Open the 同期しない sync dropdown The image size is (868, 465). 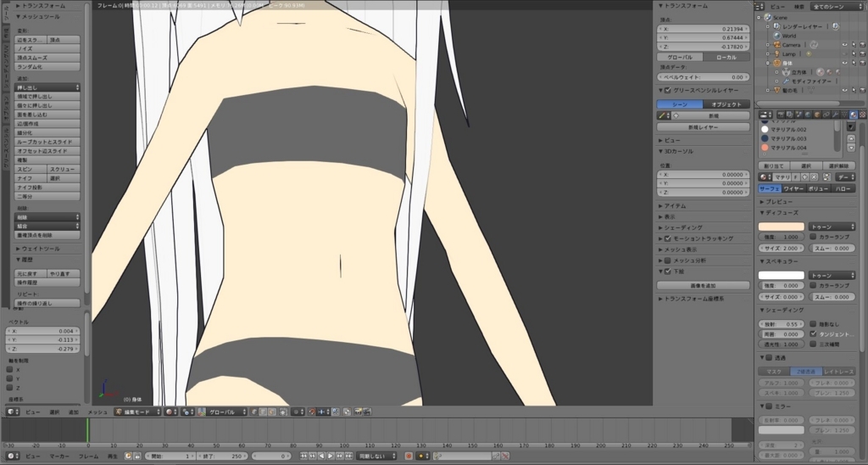377,457
